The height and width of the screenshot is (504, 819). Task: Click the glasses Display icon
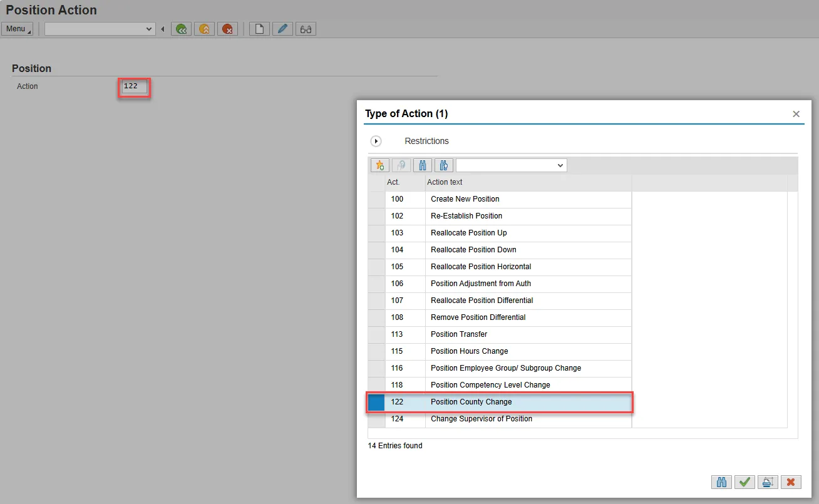pos(306,29)
